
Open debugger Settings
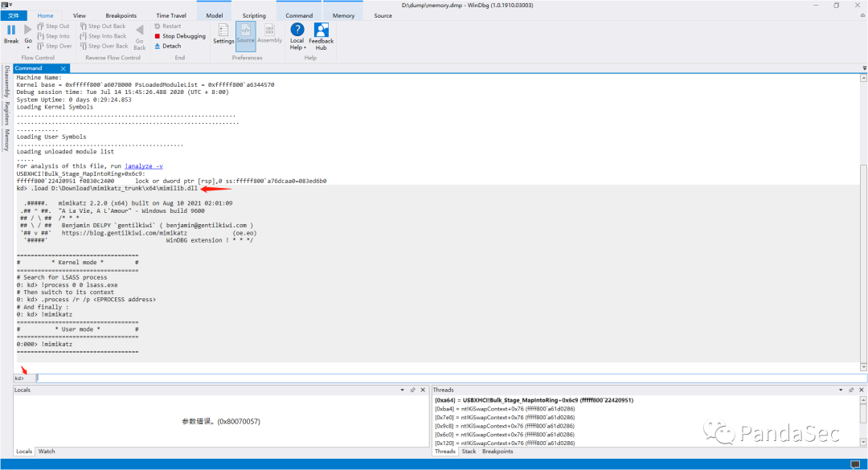pos(223,34)
